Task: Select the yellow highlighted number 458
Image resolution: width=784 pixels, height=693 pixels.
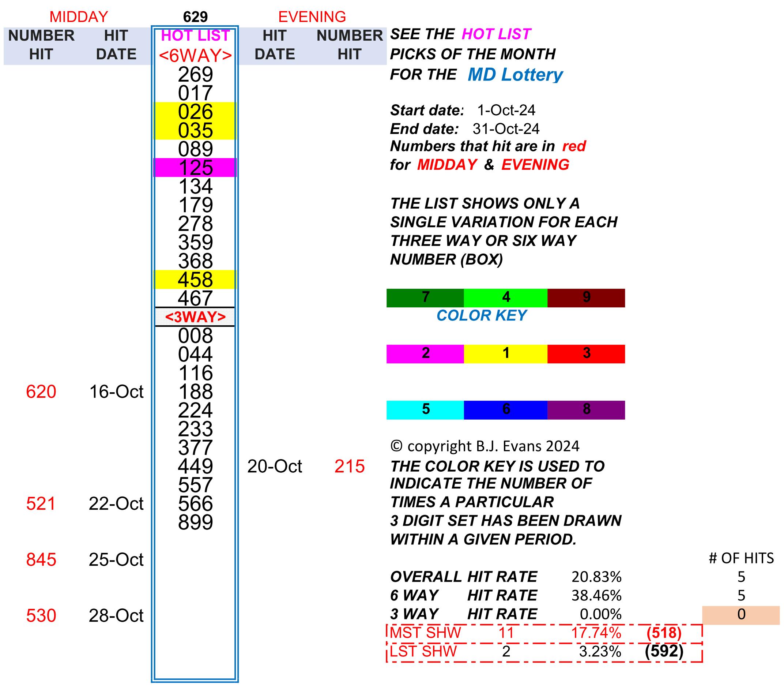Action: 195,279
